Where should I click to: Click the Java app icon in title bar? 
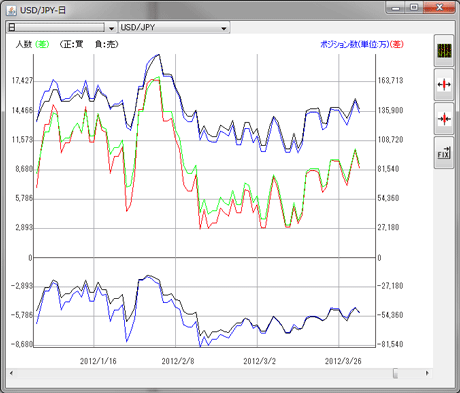coord(11,10)
